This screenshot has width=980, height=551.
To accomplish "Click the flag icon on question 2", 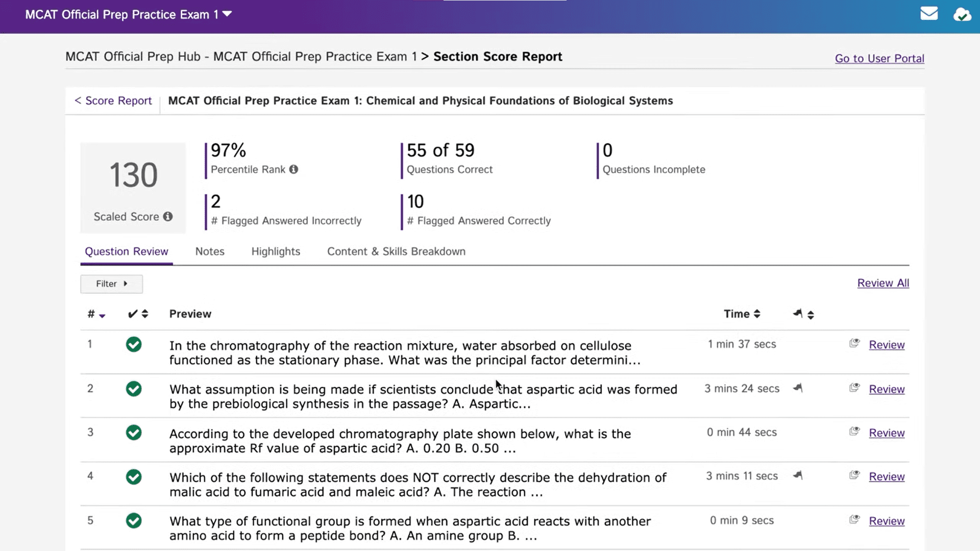I will coord(798,388).
